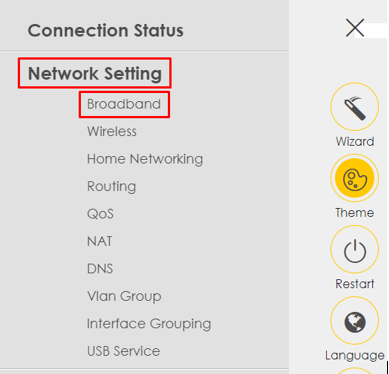Click the Restart power icon
The width and height of the screenshot is (389, 374).
point(354,249)
